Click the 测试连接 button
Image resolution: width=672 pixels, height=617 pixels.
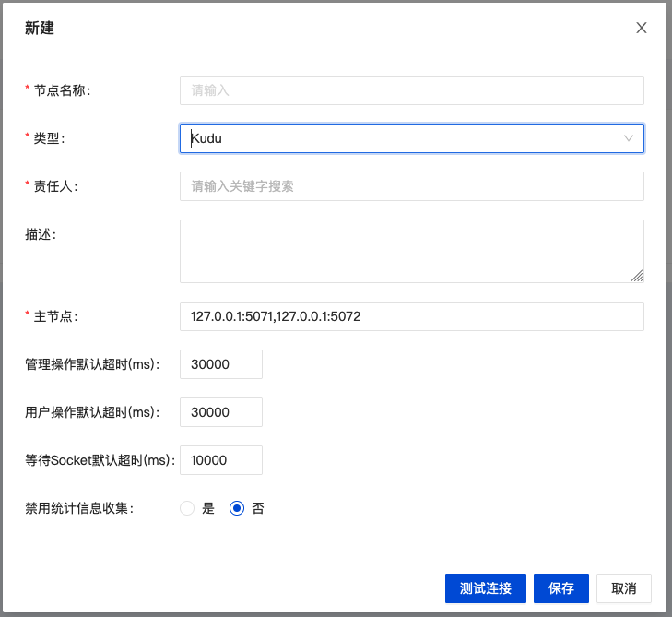tap(486, 588)
